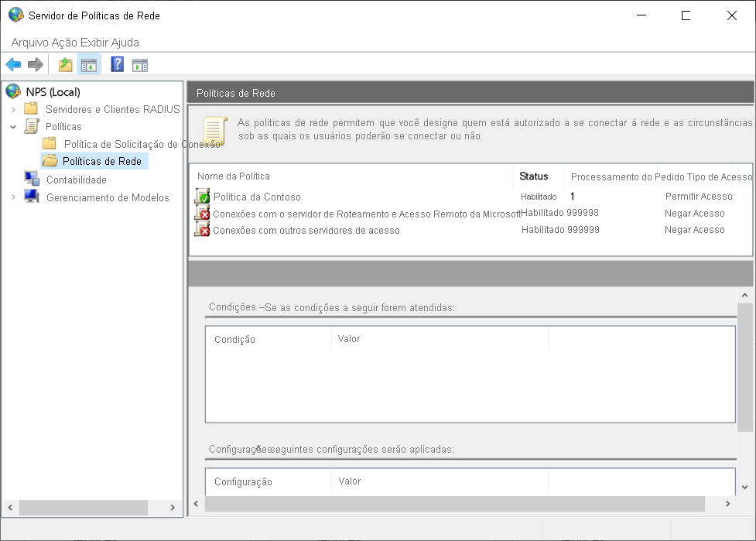Open the Exibir menu
The image size is (756, 541).
[94, 43]
